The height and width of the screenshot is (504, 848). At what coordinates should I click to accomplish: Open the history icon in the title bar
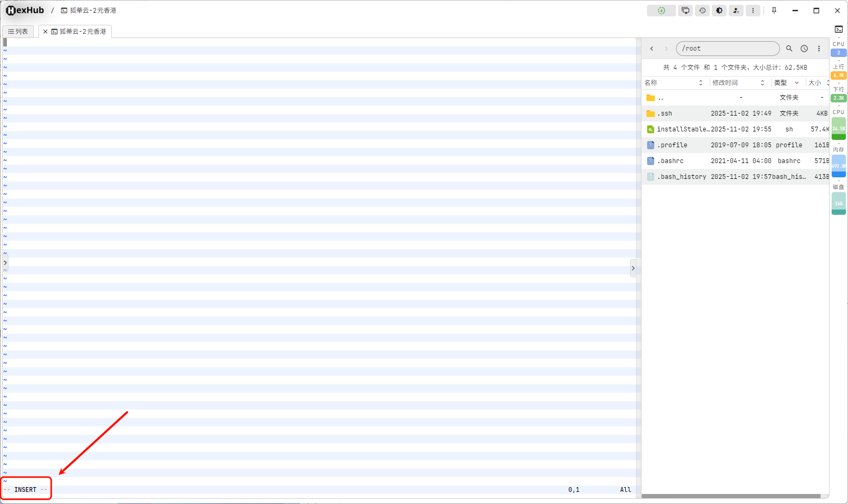[x=702, y=11]
